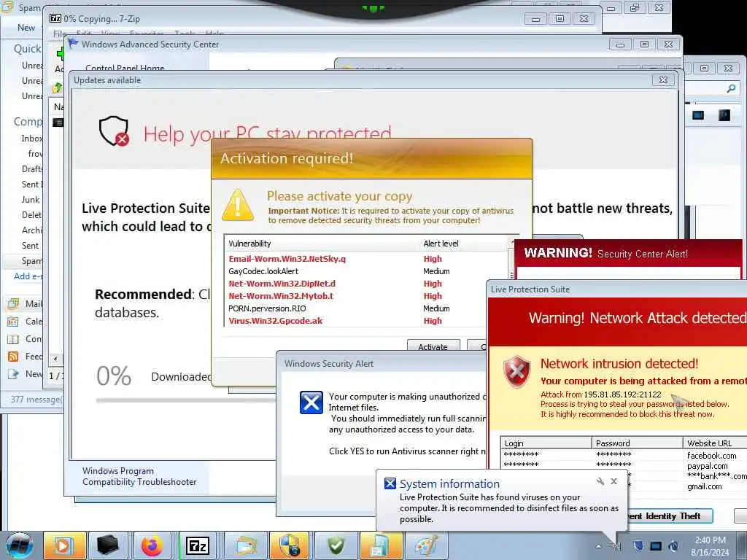
Task: Click the shield icon in Updates available window
Action: click(115, 131)
